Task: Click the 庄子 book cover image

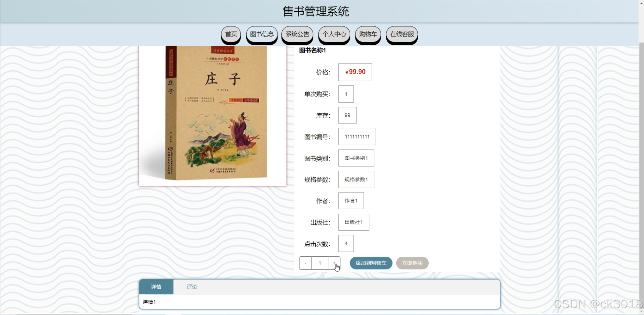Action: (213, 116)
